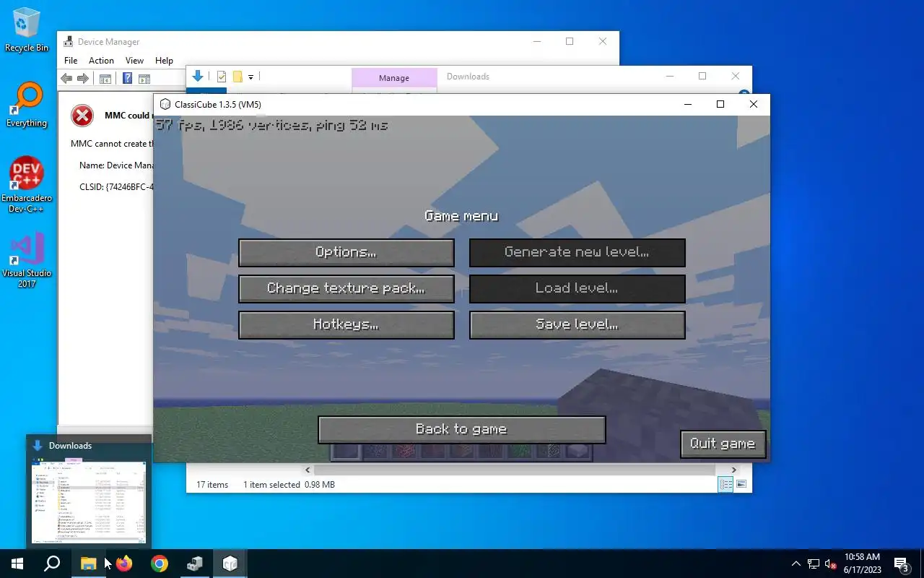
Task: Return via Back to game button
Action: coord(462,430)
